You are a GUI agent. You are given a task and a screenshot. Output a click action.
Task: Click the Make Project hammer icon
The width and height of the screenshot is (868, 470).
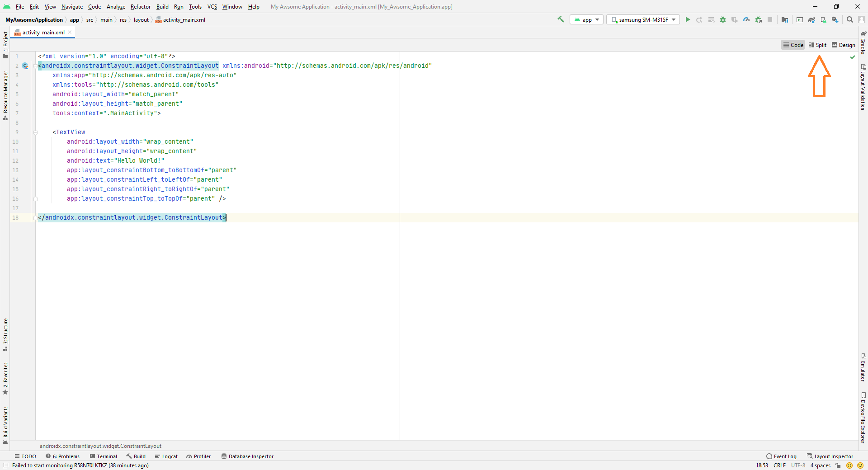point(561,19)
